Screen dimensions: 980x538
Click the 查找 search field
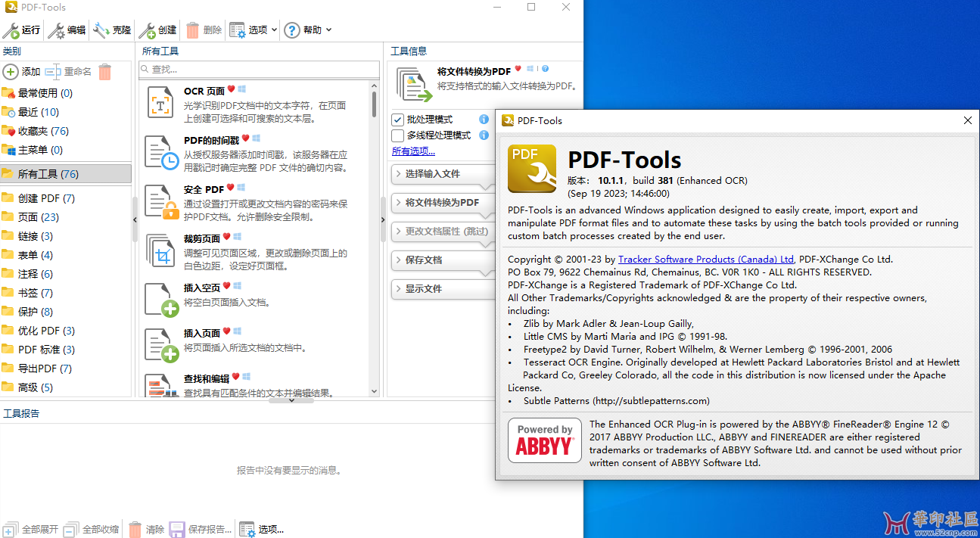pyautogui.click(x=259, y=70)
